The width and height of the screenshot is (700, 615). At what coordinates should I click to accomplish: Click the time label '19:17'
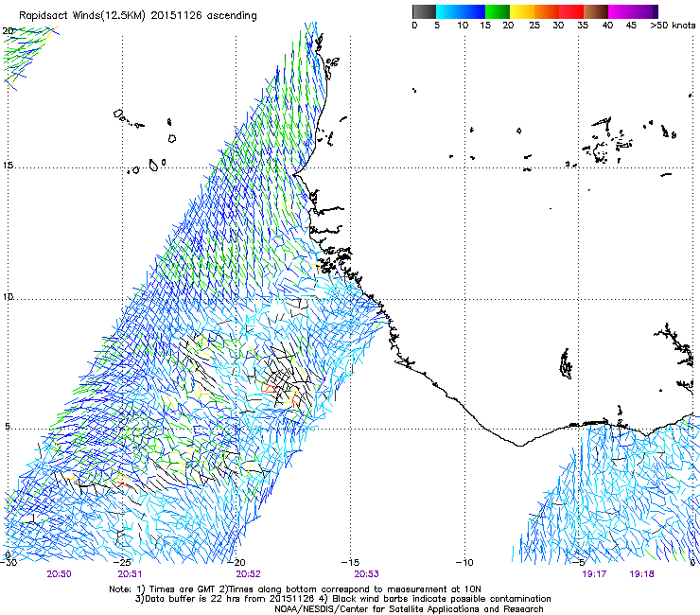click(x=594, y=574)
